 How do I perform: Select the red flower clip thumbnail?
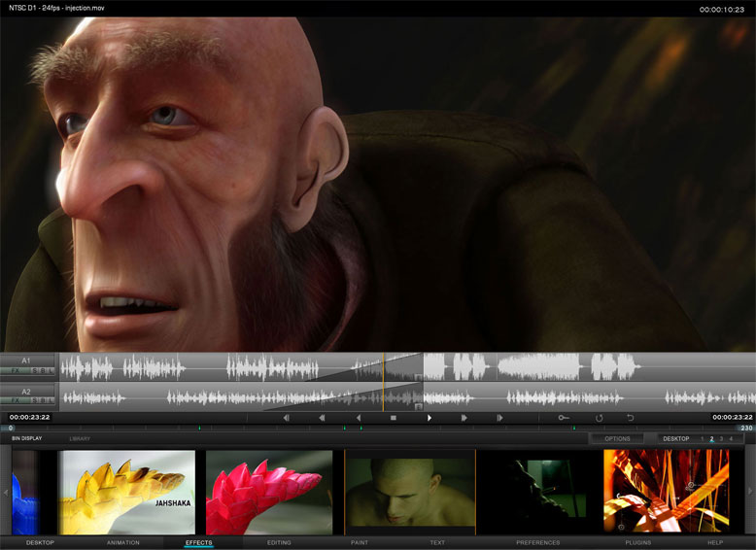point(269,493)
